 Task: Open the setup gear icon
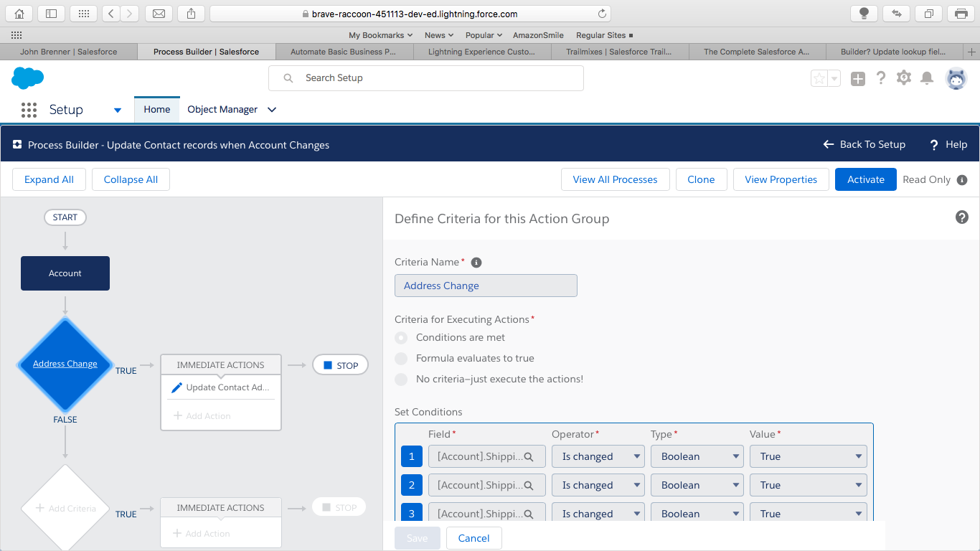(x=904, y=78)
